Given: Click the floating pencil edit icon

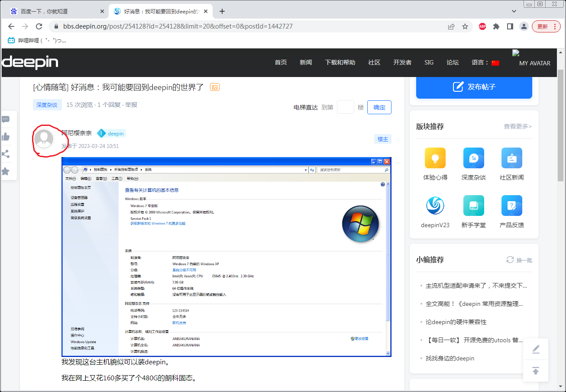Looking at the screenshot, I should coord(536,349).
